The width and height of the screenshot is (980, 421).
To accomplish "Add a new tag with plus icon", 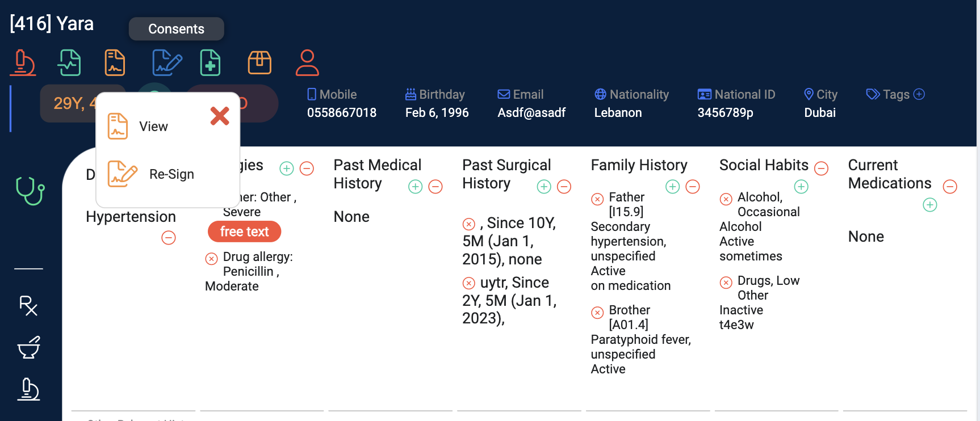I will (919, 94).
